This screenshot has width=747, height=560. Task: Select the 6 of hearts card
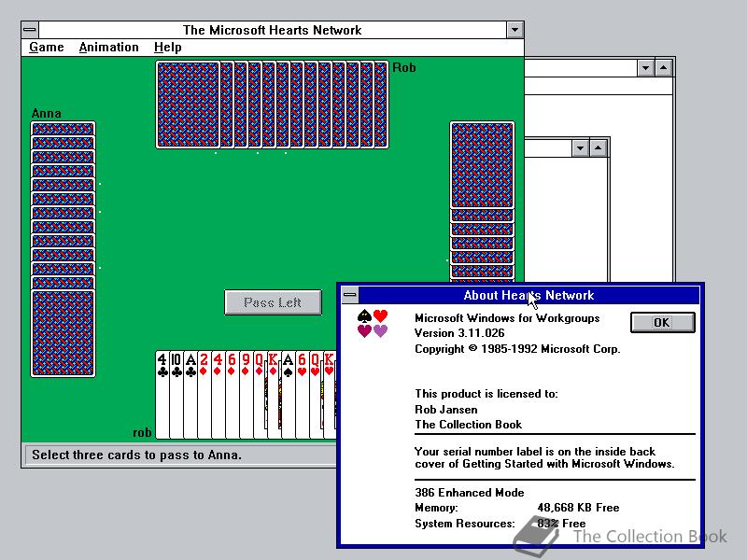click(x=302, y=394)
